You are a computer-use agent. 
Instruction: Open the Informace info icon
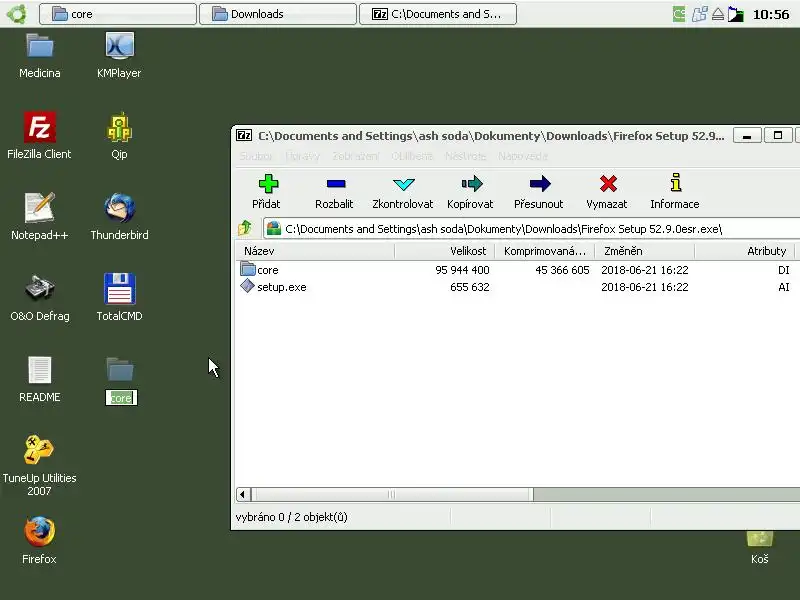(676, 183)
